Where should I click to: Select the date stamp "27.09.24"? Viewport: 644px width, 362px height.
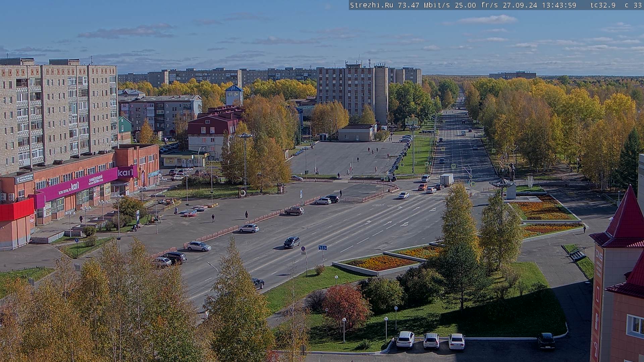click(520, 5)
